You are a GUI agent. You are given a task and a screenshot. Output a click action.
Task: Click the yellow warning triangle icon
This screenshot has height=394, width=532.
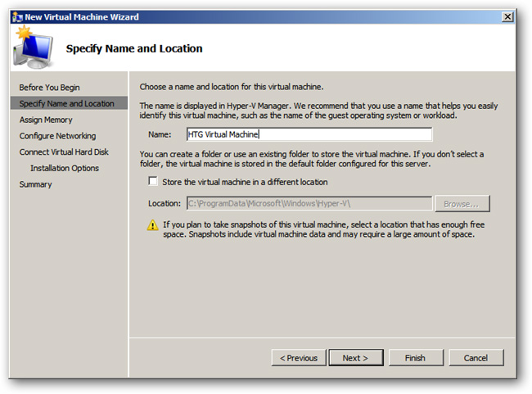(x=152, y=225)
